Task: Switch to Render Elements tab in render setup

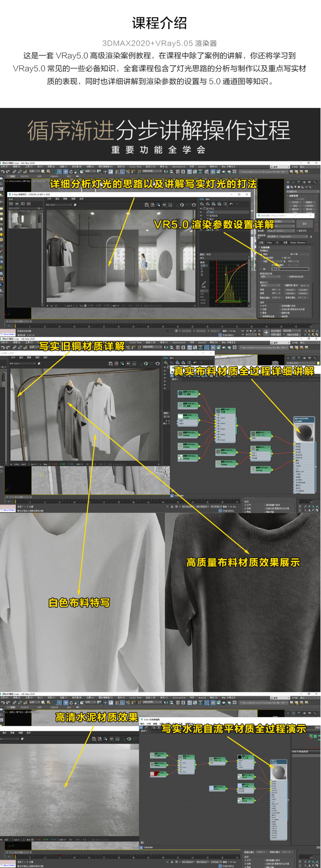Action: [x=298, y=243]
